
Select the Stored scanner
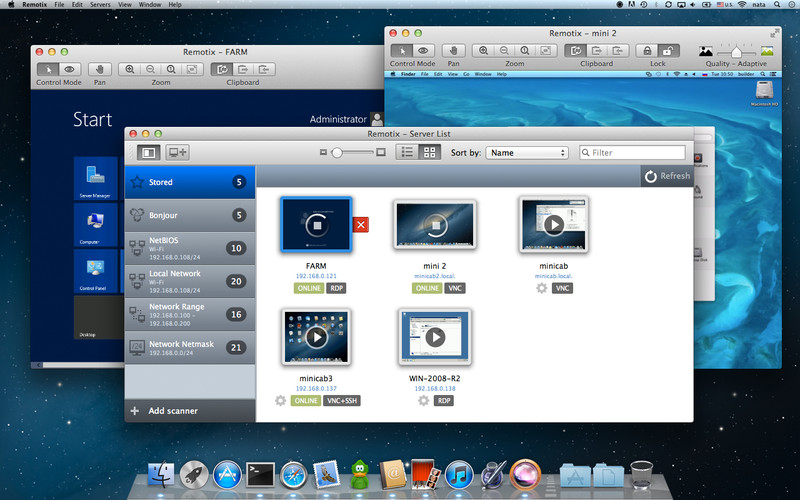tap(190, 182)
